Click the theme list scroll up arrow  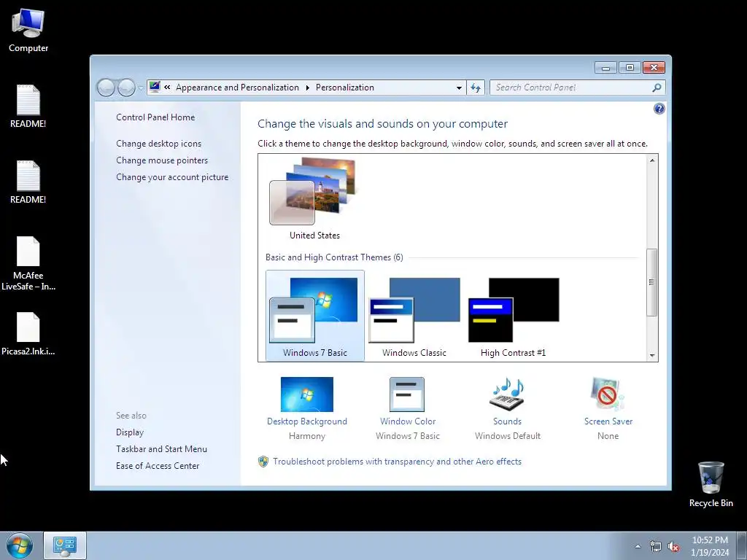pos(652,160)
